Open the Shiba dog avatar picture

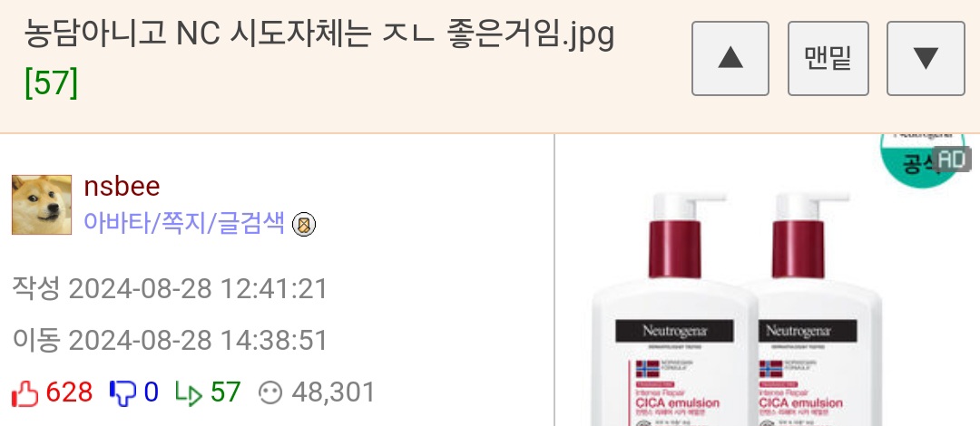click(41, 205)
